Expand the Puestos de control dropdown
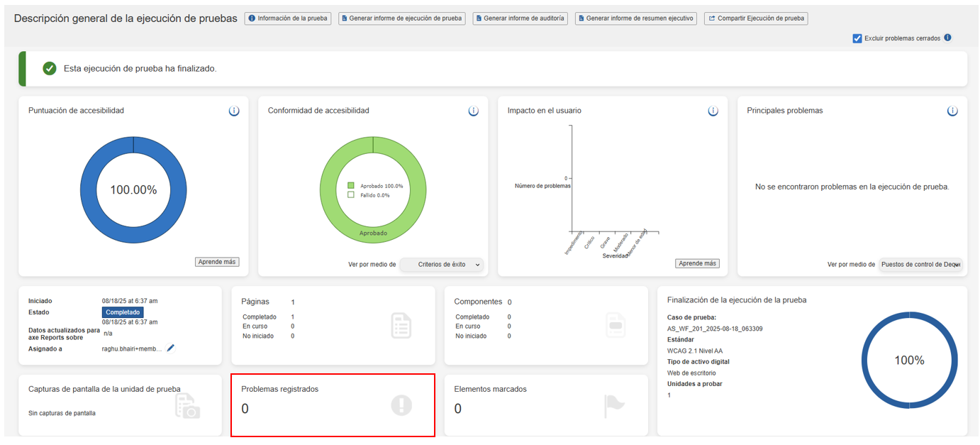 [x=920, y=265]
